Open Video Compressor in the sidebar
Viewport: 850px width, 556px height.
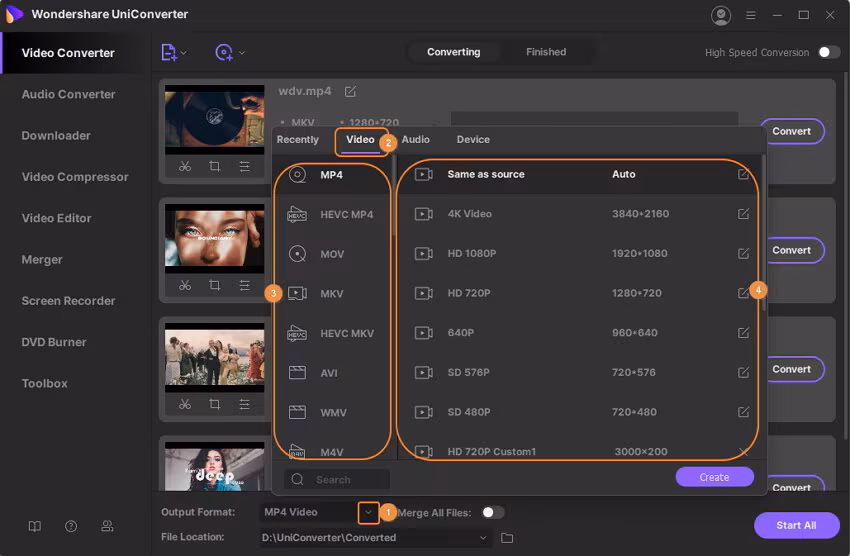(75, 177)
